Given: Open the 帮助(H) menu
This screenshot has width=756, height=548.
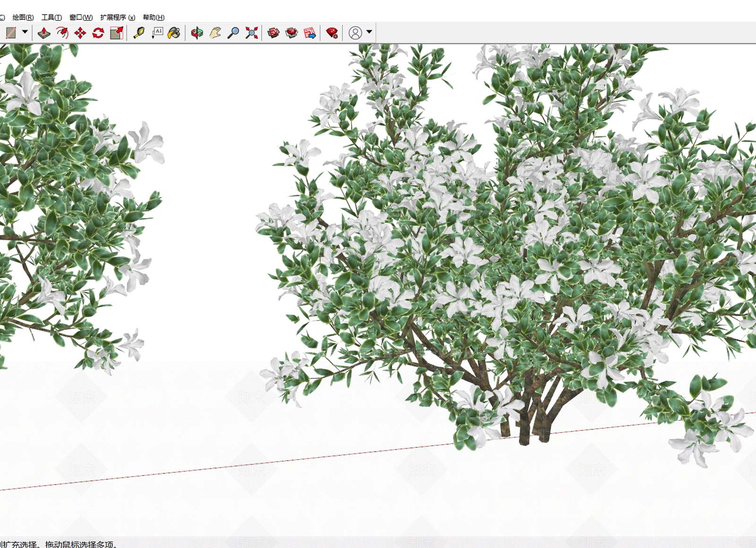Looking at the screenshot, I should [154, 17].
